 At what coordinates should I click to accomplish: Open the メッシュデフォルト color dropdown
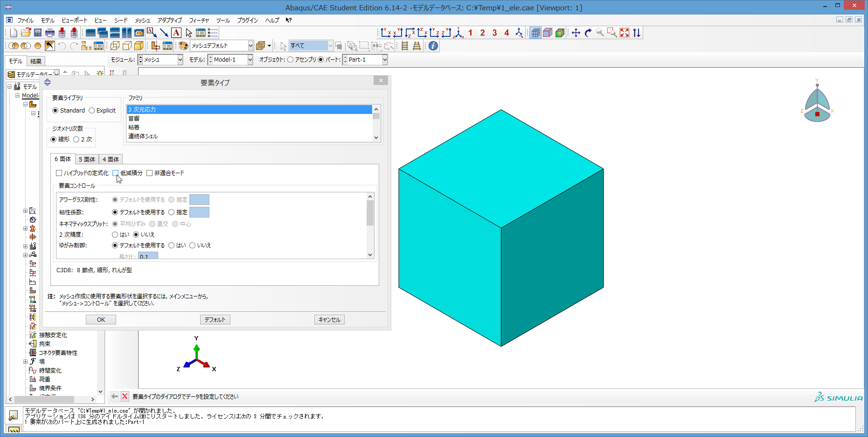[x=250, y=46]
